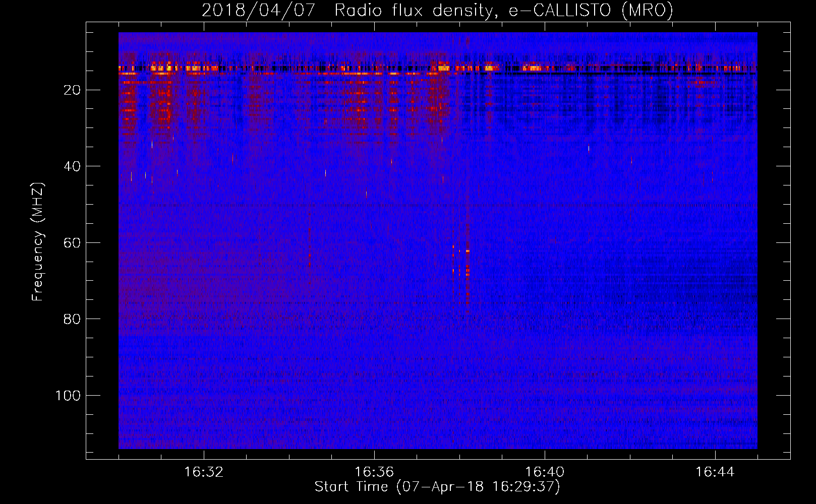Click the 20 MHz frequency tick label
The height and width of the screenshot is (504, 816).
pyautogui.click(x=73, y=90)
